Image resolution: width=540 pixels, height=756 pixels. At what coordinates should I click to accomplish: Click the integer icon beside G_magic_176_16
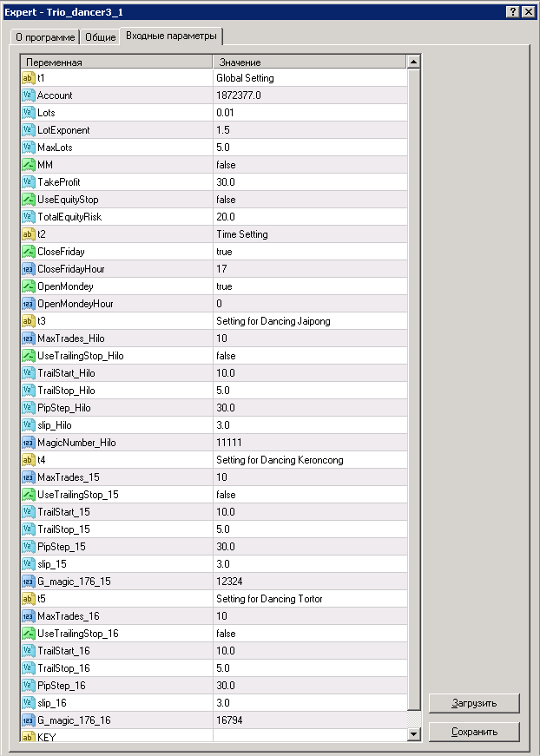29,720
